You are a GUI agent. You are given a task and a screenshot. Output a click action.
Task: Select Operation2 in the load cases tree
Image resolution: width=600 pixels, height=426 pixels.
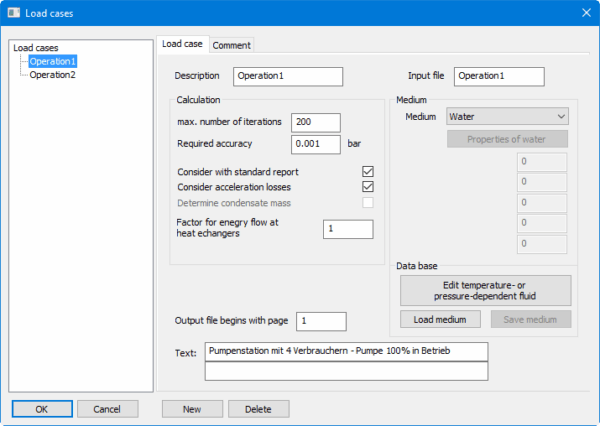point(52,75)
